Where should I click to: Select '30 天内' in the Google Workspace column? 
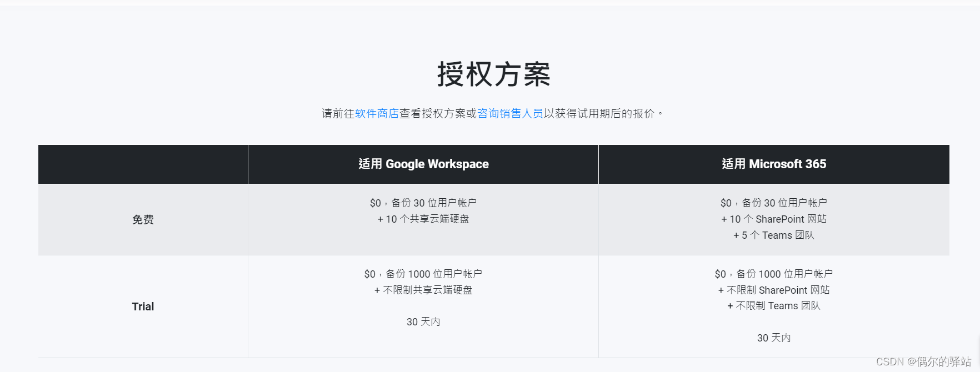(423, 322)
